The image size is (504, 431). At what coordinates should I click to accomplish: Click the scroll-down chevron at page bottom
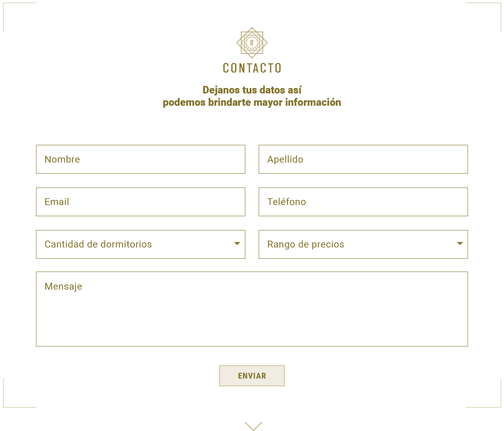tap(253, 426)
